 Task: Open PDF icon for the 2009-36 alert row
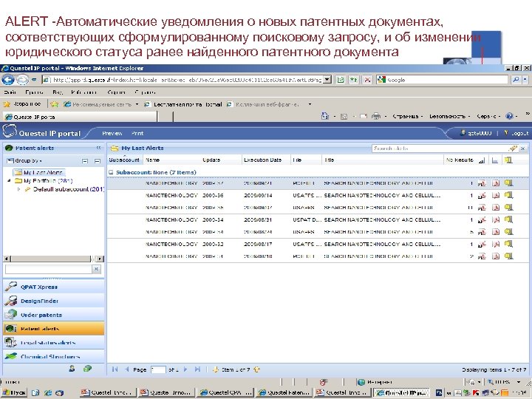coord(496,195)
